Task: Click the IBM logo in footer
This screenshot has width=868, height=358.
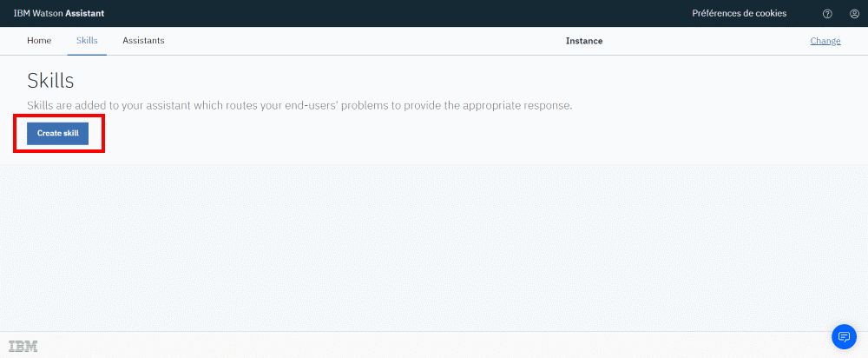Action: (23, 345)
